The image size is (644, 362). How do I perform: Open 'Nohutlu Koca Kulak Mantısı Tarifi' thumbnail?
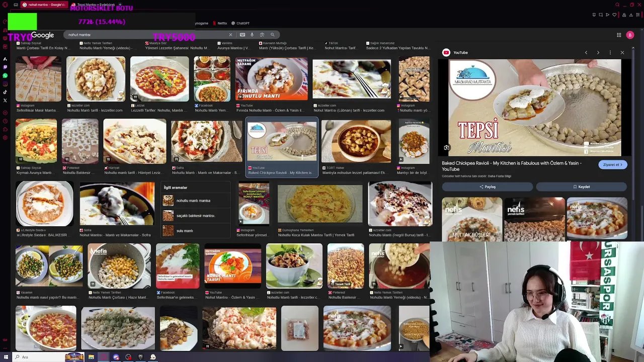coord(320,203)
